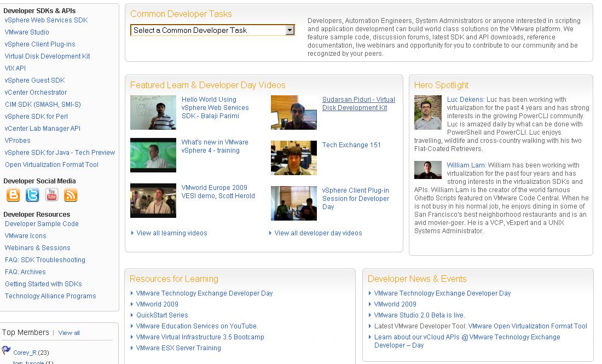Open the VProbes link
The image size is (602, 364).
(18, 141)
